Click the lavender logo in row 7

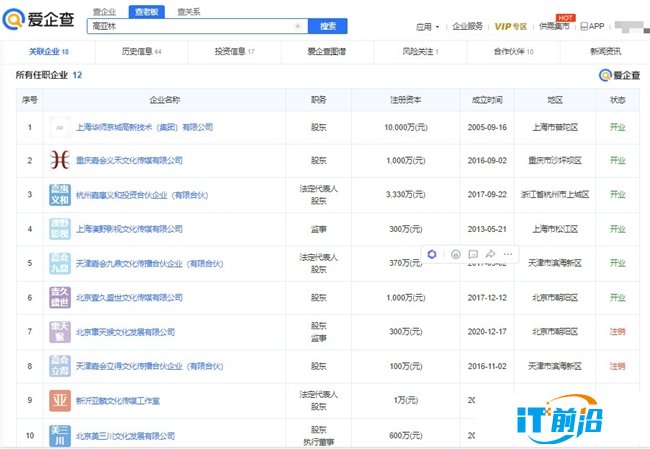[60, 332]
